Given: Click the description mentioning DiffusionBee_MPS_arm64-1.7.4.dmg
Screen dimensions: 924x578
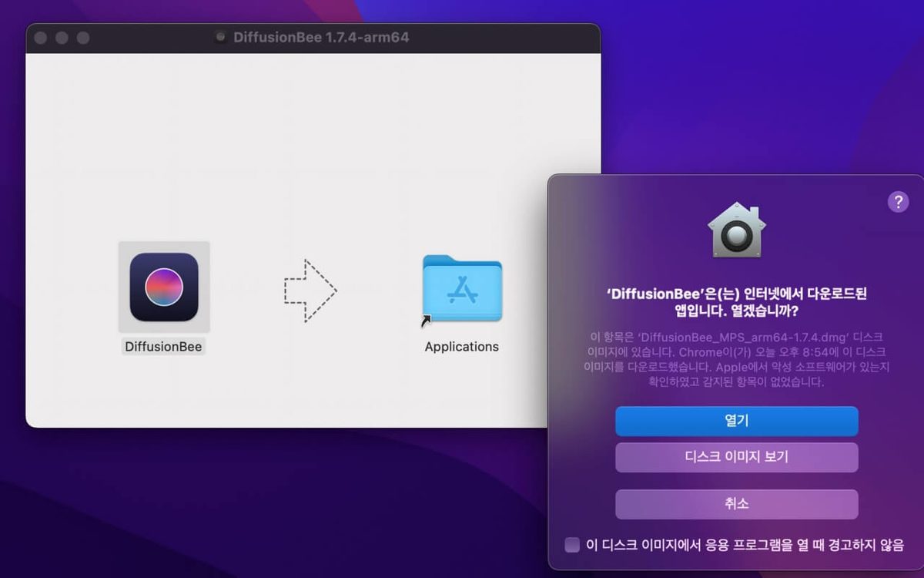Looking at the screenshot, I should click(x=736, y=359).
